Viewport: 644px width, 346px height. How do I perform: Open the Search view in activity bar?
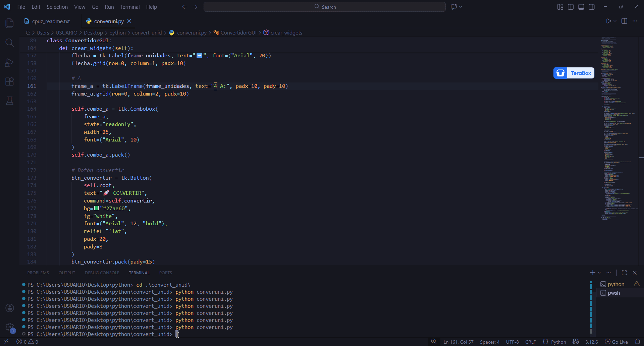[x=10, y=43]
